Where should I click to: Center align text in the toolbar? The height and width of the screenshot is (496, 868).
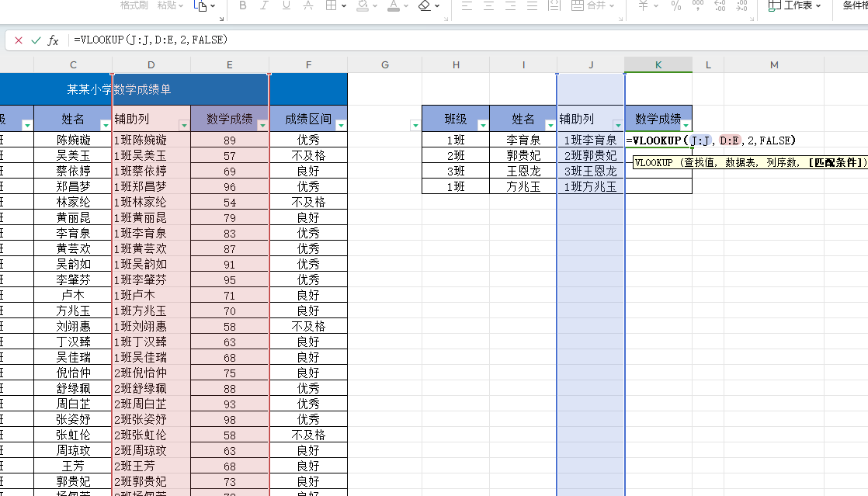[x=489, y=5]
